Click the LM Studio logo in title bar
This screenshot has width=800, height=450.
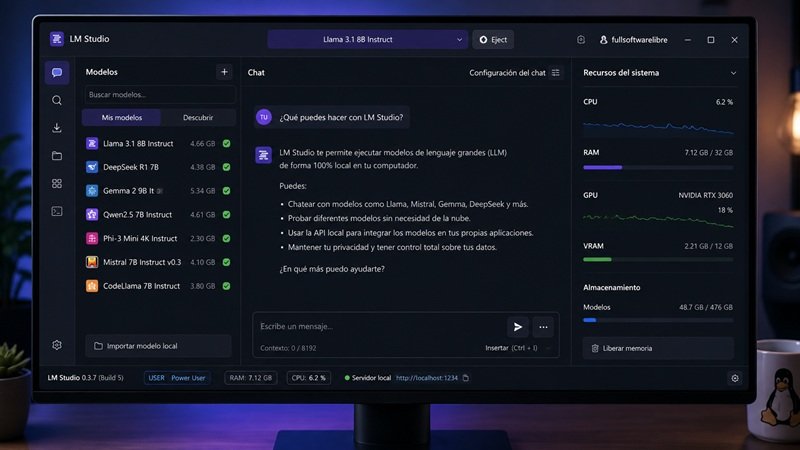pos(57,39)
